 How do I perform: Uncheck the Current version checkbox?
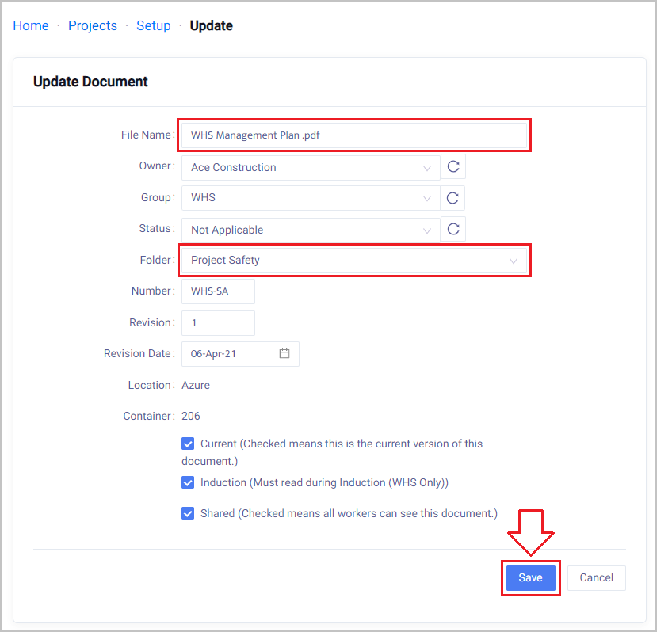tap(188, 444)
